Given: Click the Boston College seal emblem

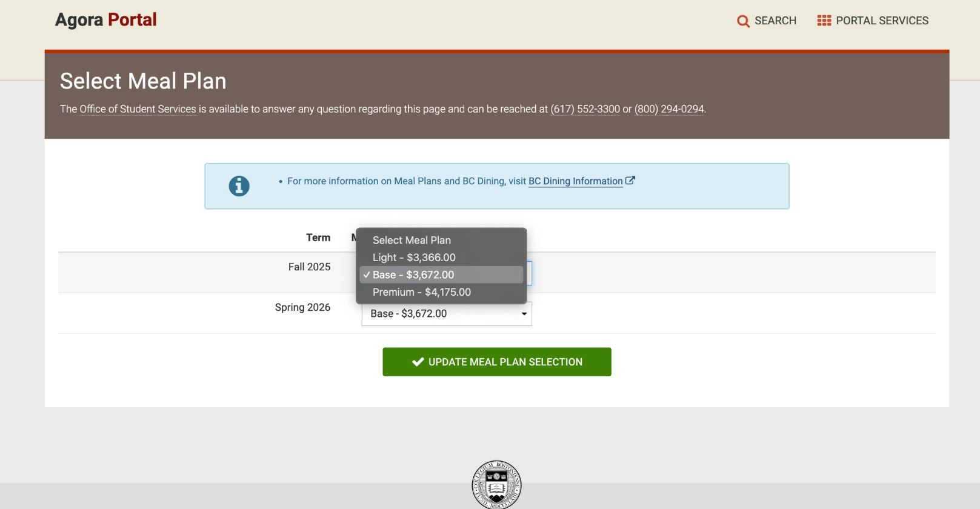Looking at the screenshot, I should (x=496, y=484).
